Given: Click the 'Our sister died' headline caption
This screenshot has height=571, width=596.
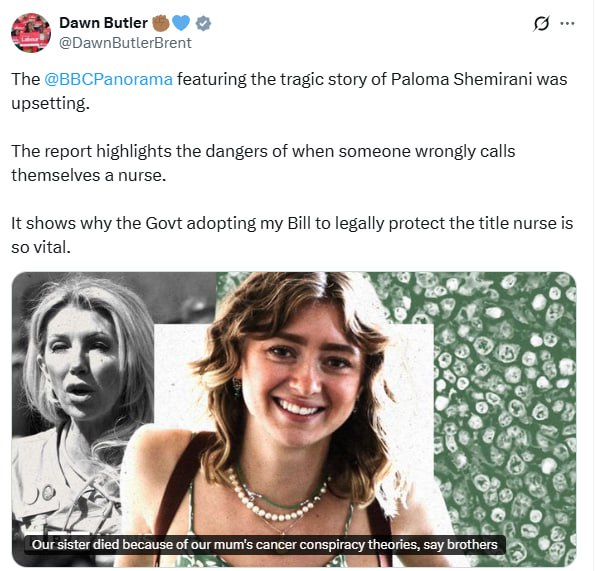Looking at the screenshot, I should tap(265, 545).
